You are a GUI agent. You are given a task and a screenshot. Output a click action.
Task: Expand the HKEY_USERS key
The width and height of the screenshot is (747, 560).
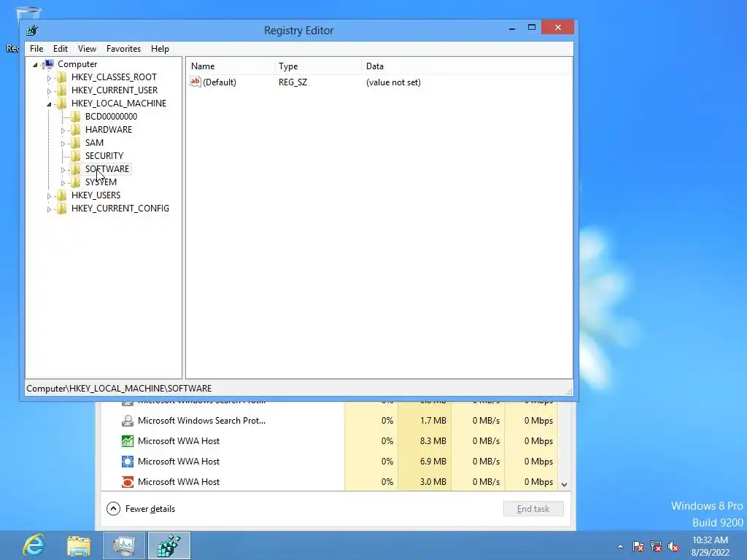click(49, 195)
